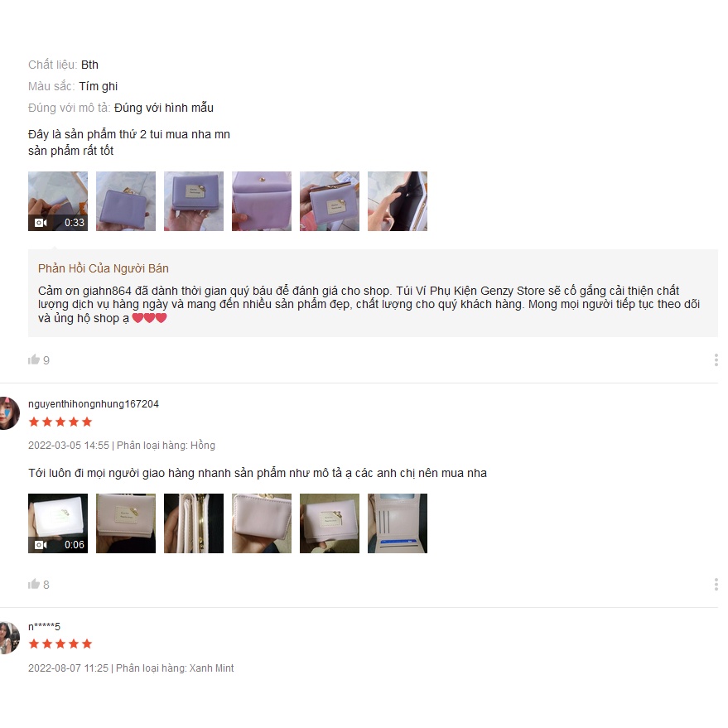
Task: View the pink wallet card-slots interior photo
Action: 398,523
